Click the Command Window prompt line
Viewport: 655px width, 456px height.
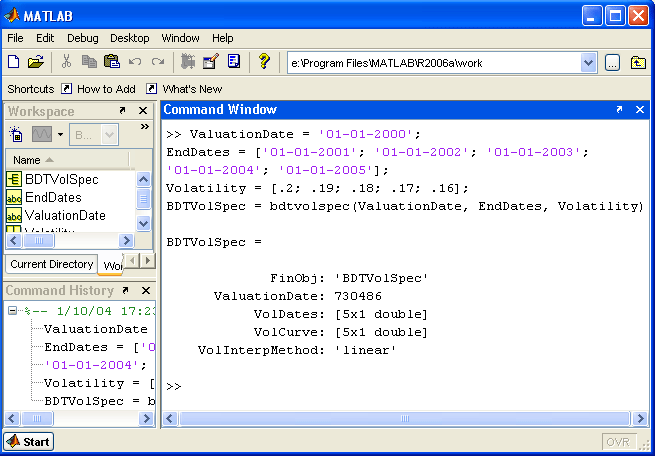[174, 386]
